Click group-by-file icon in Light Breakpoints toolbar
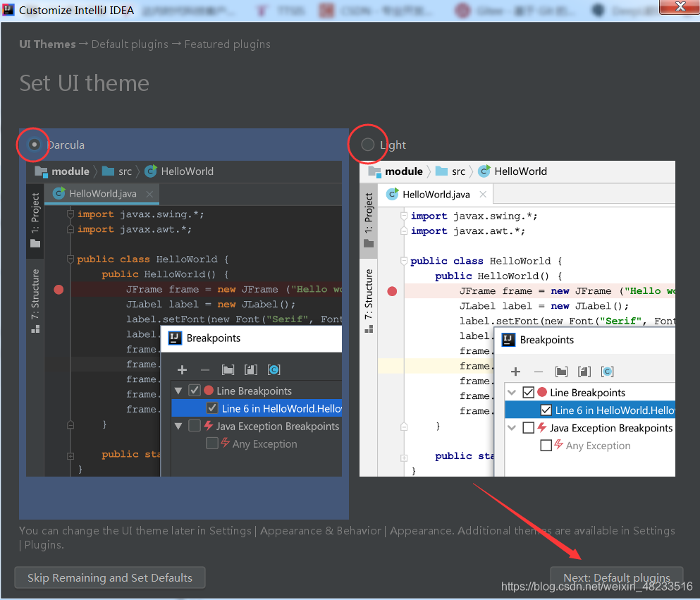Viewport: 700px width, 600px height. (584, 372)
